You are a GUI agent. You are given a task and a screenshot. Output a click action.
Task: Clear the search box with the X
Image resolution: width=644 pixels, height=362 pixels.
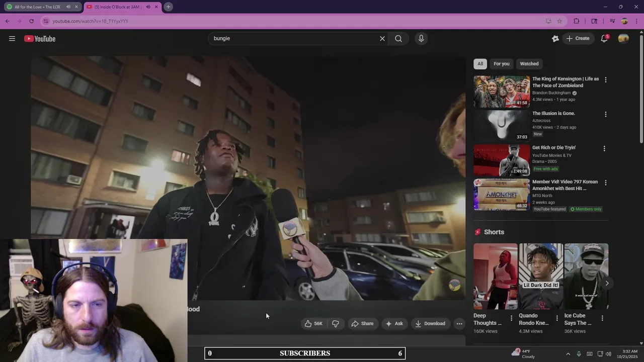click(x=382, y=39)
